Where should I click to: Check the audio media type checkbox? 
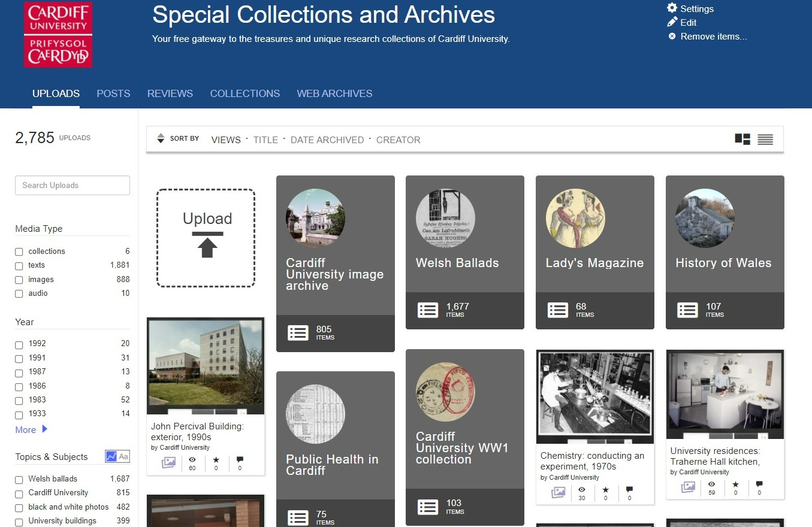(x=19, y=293)
